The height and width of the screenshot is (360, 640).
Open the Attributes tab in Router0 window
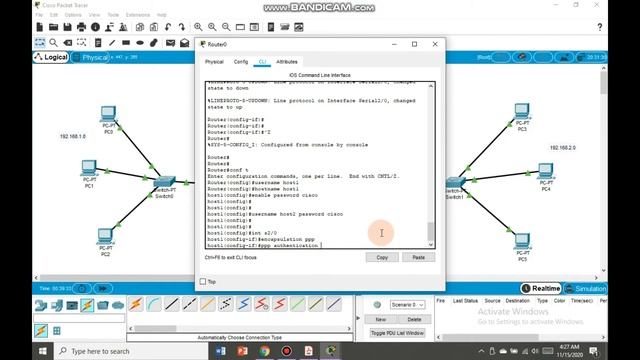point(287,62)
